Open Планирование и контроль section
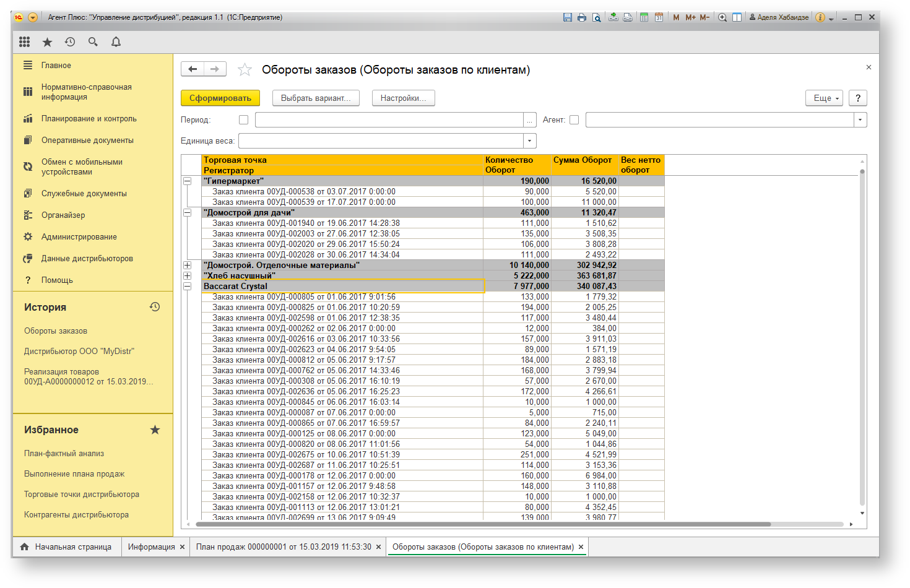 click(x=89, y=118)
